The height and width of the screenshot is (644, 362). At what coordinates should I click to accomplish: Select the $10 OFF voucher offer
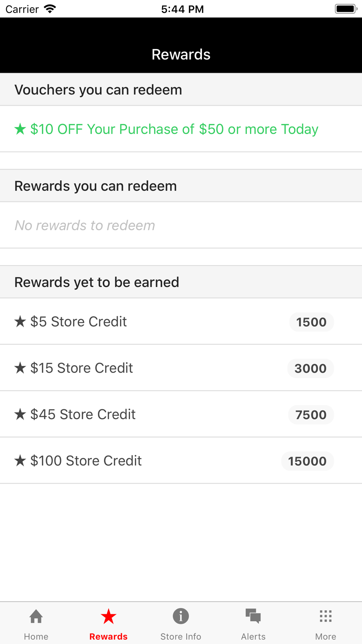tap(181, 129)
